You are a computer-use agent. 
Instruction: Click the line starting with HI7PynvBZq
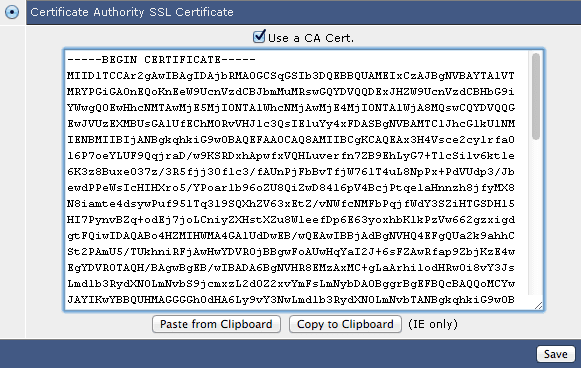[291, 220]
